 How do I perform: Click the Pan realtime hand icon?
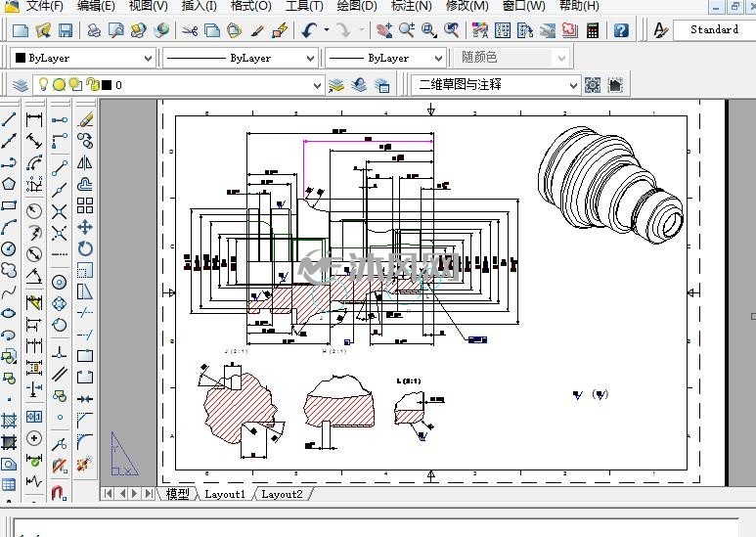(384, 30)
